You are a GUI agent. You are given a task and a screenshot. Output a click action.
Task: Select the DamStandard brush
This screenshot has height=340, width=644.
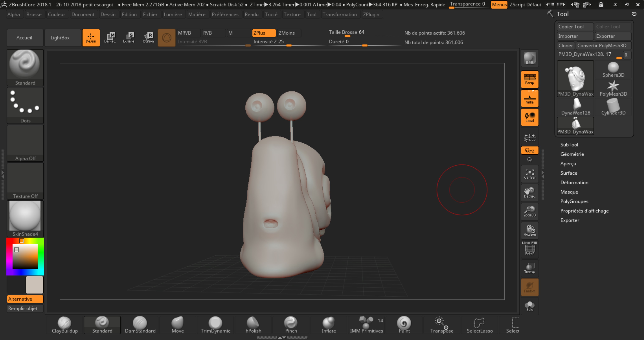[140, 324]
